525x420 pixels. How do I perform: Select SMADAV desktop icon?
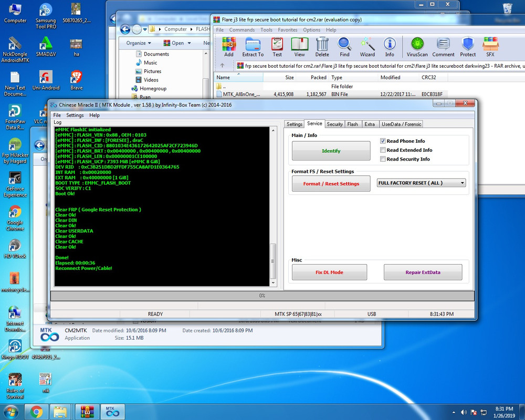coord(46,47)
